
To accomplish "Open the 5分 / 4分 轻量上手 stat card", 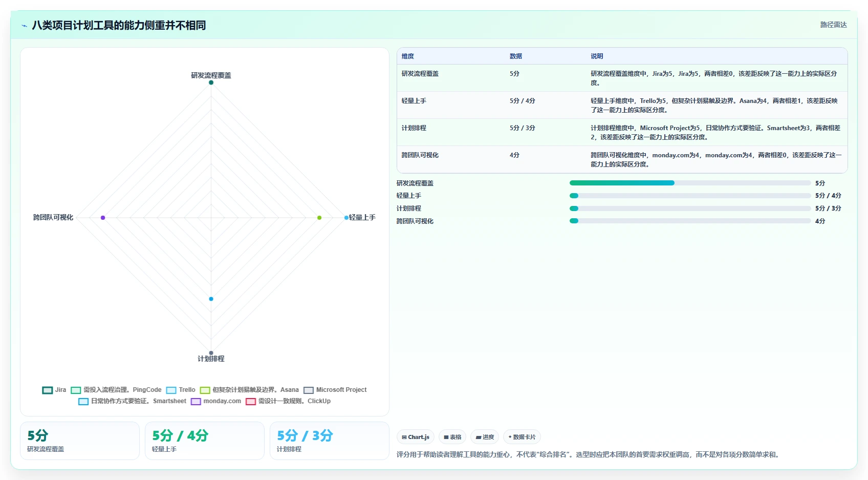I will point(205,441).
